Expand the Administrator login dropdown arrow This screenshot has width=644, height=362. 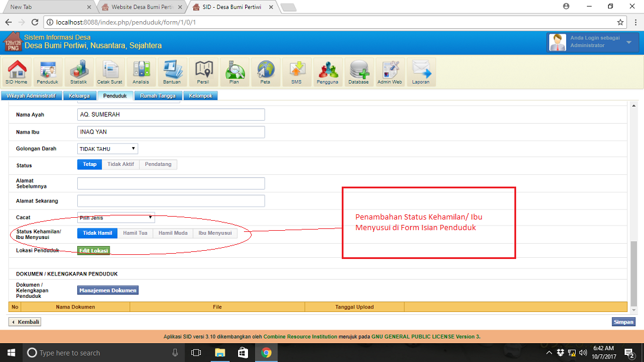click(629, 42)
